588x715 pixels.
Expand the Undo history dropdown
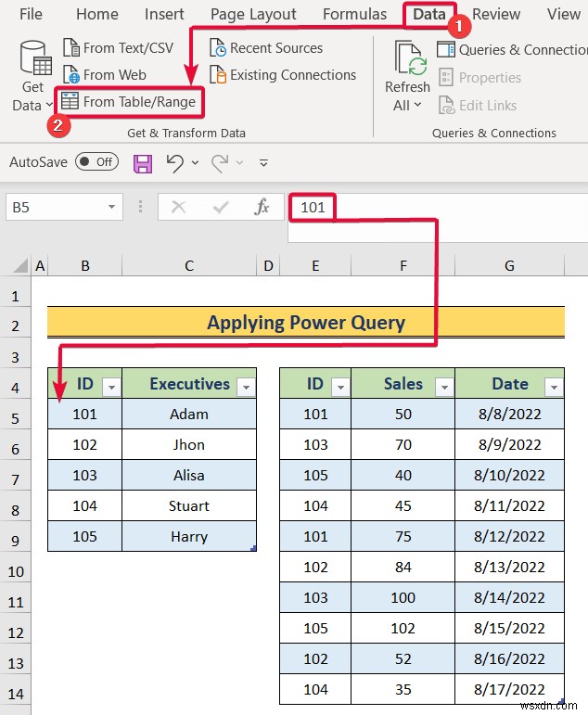[x=196, y=163]
